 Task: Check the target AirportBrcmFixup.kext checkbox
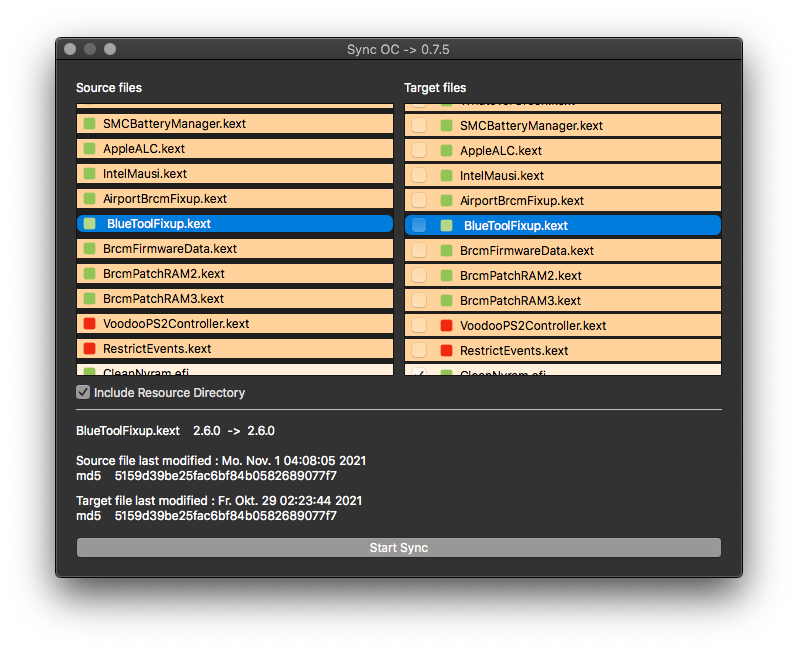coord(419,200)
